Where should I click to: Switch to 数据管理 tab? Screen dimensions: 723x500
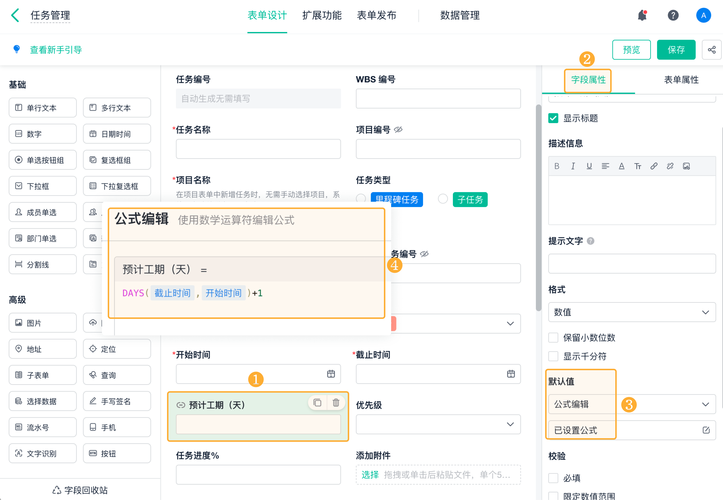(x=460, y=15)
